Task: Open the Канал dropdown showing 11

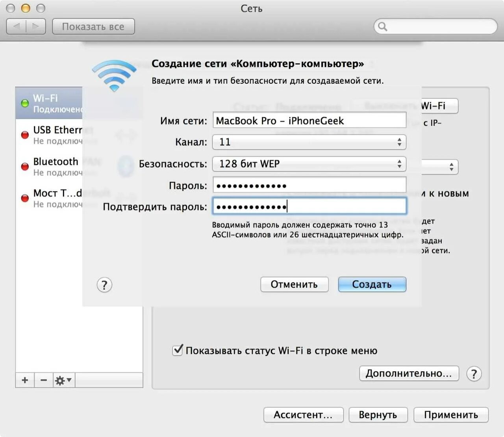Action: (x=309, y=142)
